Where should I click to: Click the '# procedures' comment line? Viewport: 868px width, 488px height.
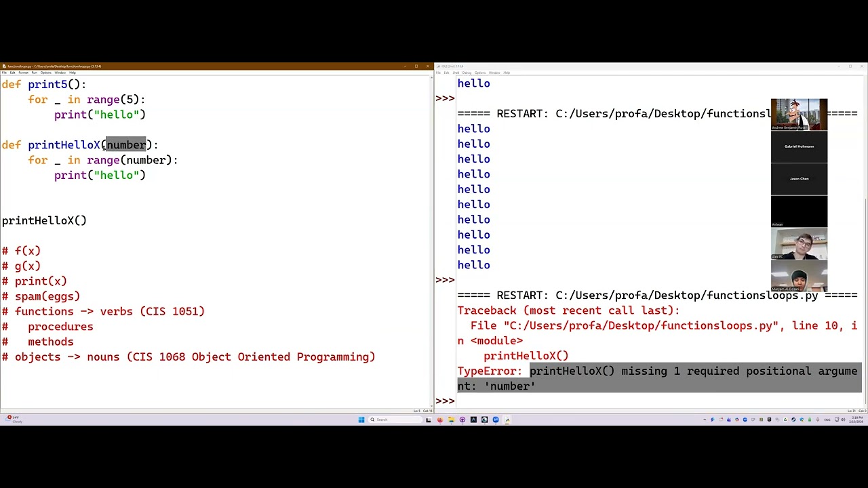pos(47,327)
